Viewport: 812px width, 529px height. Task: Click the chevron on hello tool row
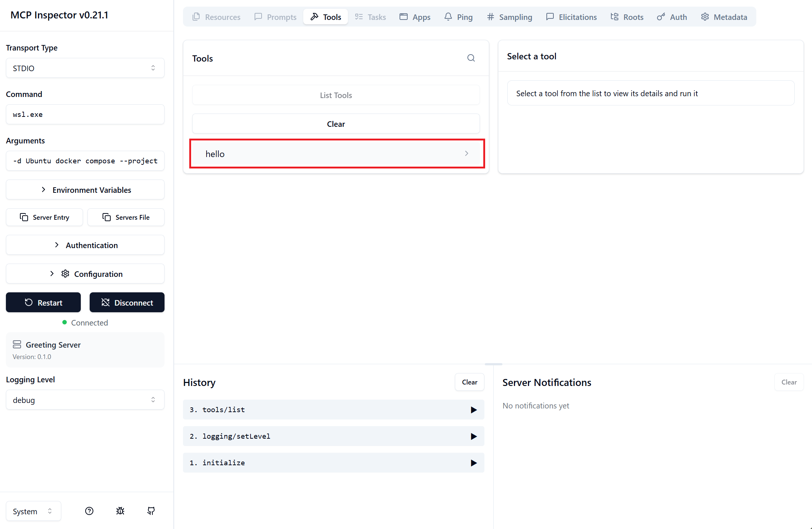point(467,153)
